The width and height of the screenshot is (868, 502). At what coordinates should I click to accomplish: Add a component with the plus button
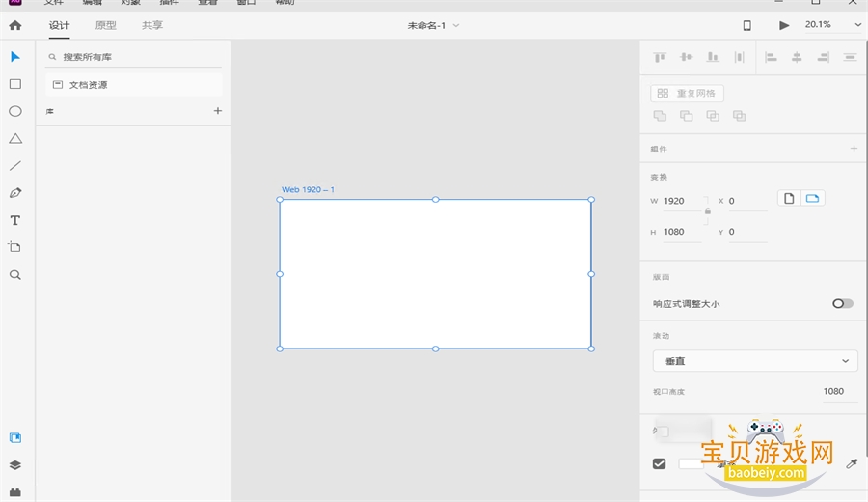pyautogui.click(x=854, y=149)
